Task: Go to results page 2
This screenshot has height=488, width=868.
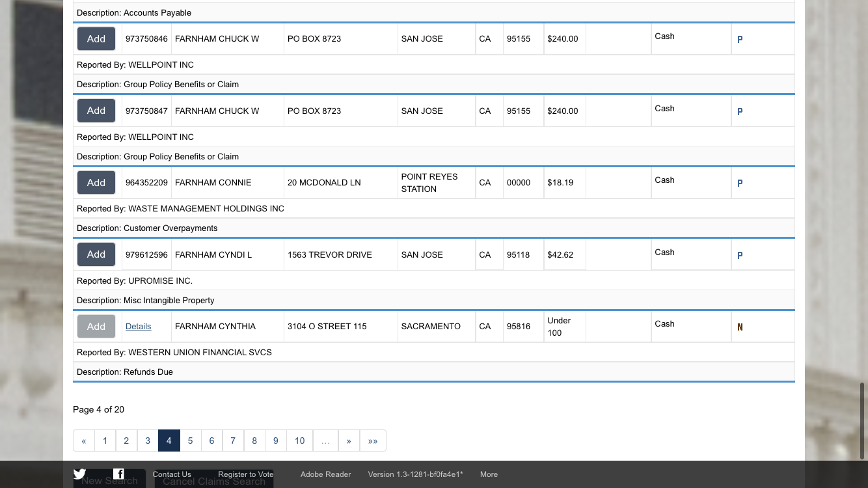Action: pyautogui.click(x=126, y=441)
